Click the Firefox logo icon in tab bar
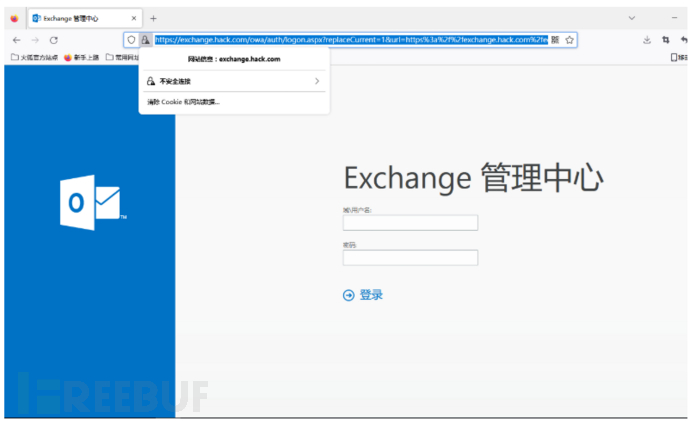 (x=15, y=18)
